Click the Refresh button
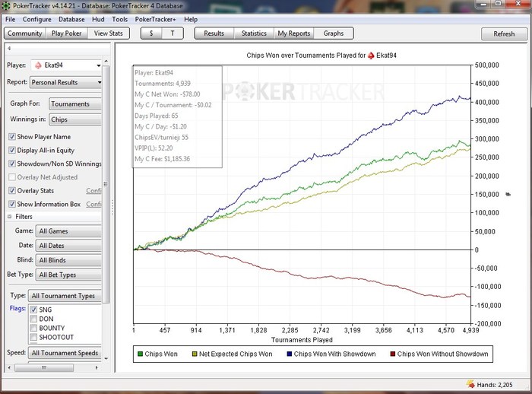 [504, 33]
